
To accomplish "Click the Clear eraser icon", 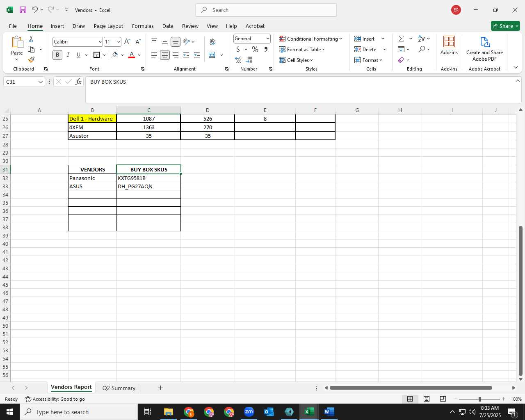I will [x=401, y=60].
